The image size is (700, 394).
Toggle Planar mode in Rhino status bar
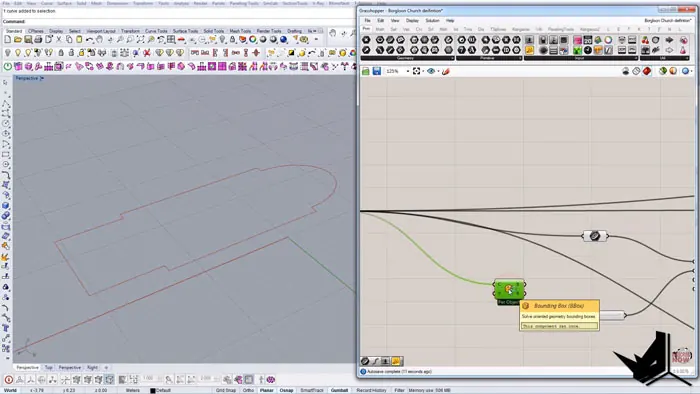click(x=267, y=390)
